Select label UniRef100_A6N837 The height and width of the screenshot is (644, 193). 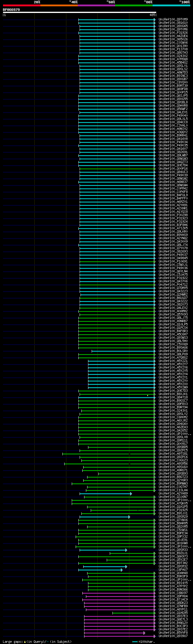coord(173,182)
